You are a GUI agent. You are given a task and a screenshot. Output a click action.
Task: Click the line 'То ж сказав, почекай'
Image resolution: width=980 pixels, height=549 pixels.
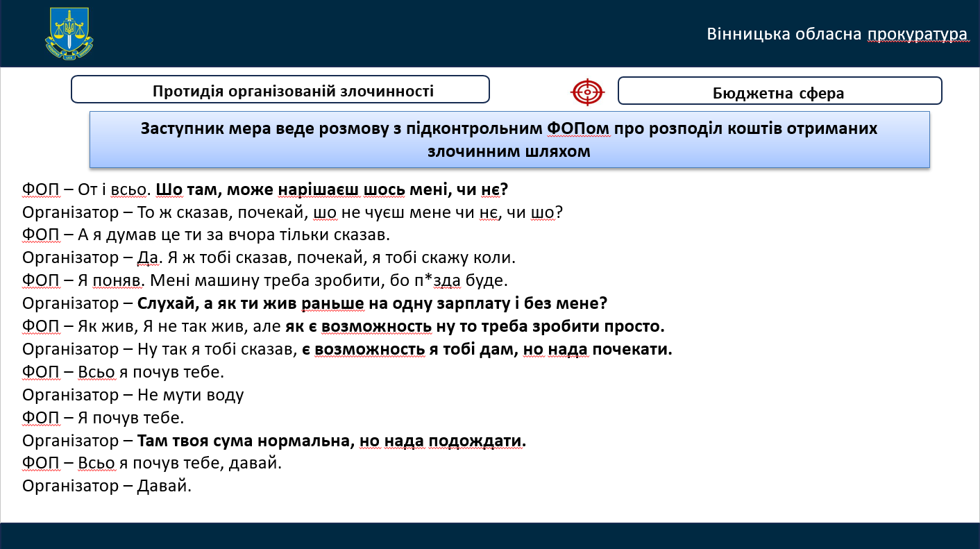click(292, 212)
